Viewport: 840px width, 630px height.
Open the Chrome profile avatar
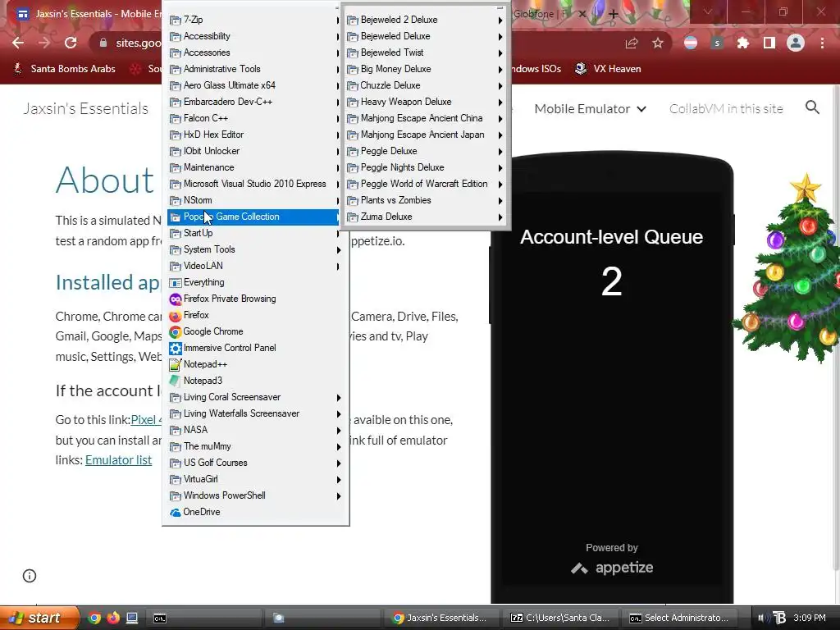796,43
